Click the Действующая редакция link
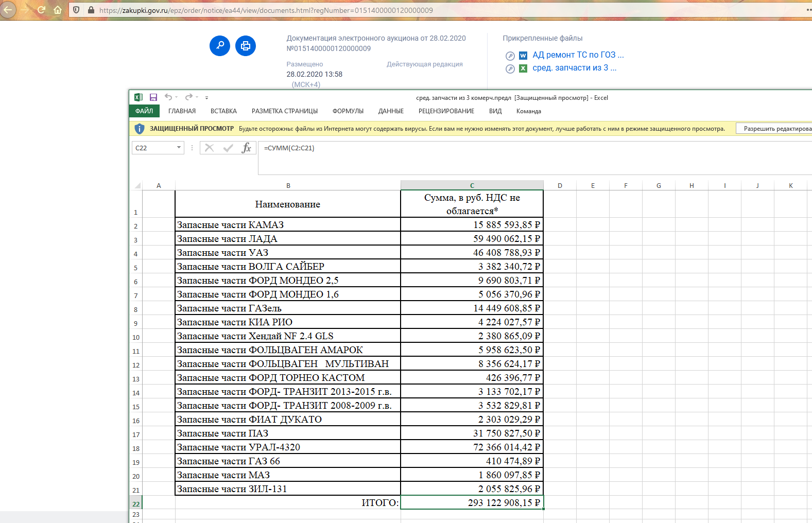The image size is (812, 523). pos(425,64)
